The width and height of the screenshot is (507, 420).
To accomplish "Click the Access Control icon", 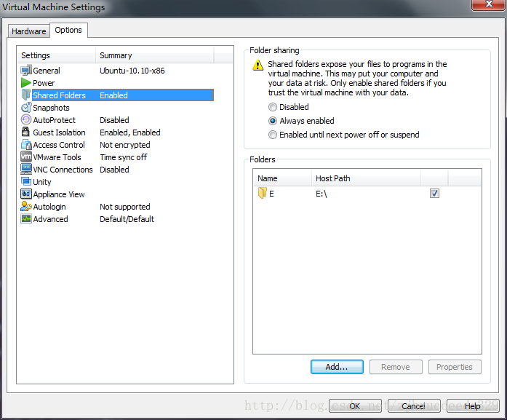I will pos(26,144).
